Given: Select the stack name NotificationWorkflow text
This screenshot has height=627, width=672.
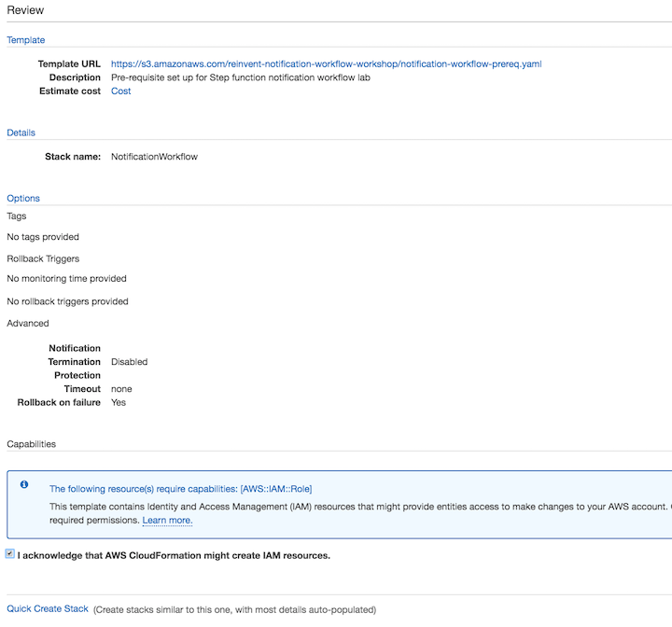Looking at the screenshot, I should [154, 157].
